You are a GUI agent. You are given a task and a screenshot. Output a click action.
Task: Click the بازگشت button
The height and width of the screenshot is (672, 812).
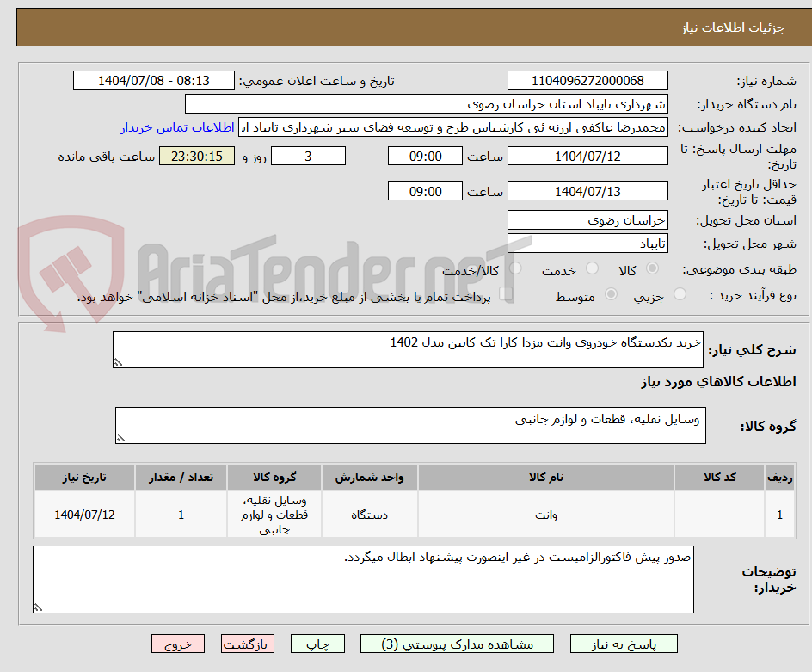[248, 644]
